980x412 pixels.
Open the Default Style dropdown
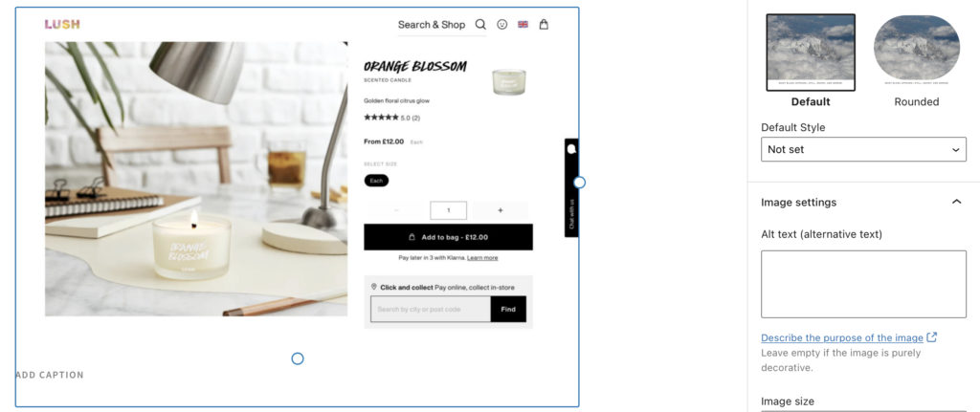(x=863, y=149)
